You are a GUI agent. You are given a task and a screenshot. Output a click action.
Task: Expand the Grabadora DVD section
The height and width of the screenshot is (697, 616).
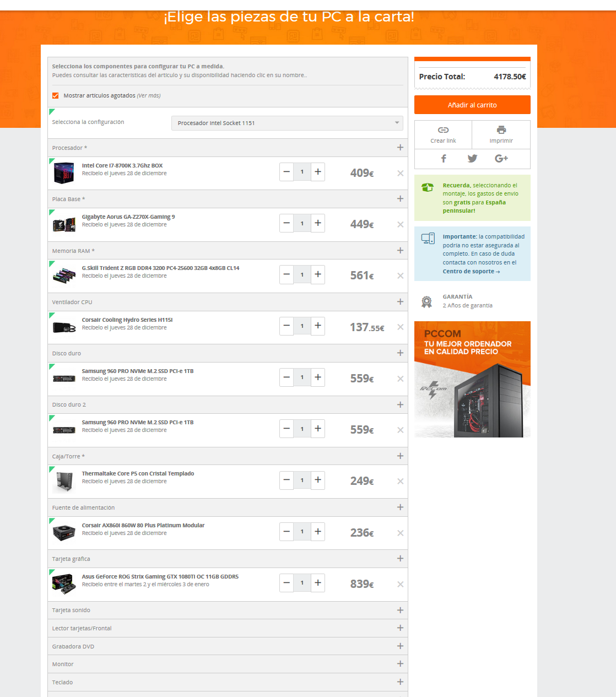(400, 646)
